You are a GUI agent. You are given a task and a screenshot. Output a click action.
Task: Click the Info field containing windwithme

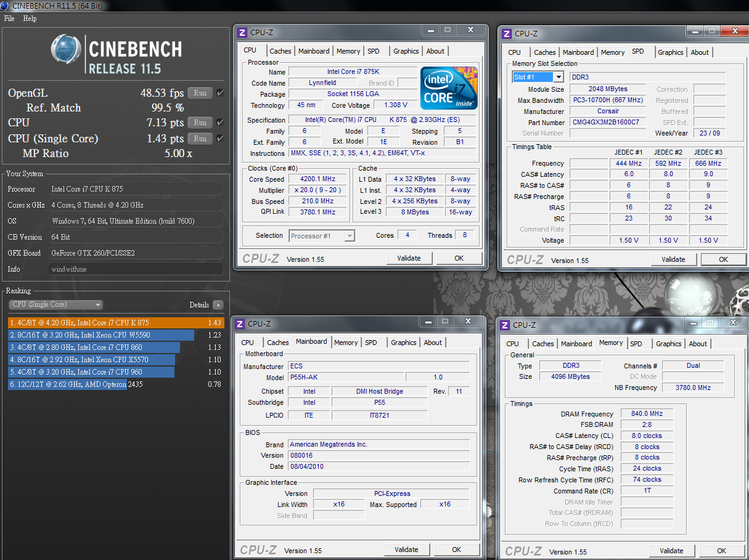[x=136, y=269]
